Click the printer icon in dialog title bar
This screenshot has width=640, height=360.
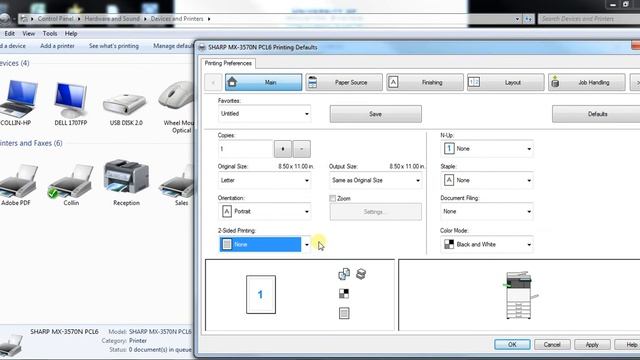[x=202, y=47]
